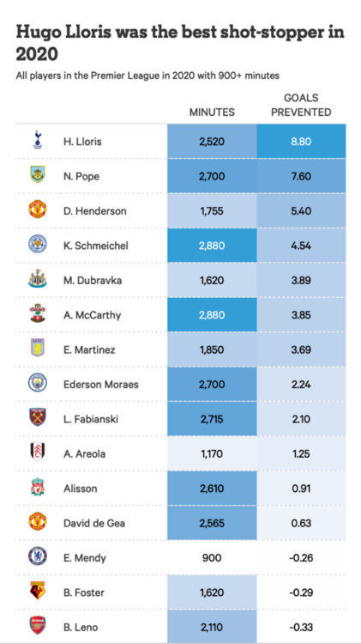This screenshot has width=361, height=644.
Task: Click the West Ham crest beside L. Fabianski
Action: (x=38, y=417)
